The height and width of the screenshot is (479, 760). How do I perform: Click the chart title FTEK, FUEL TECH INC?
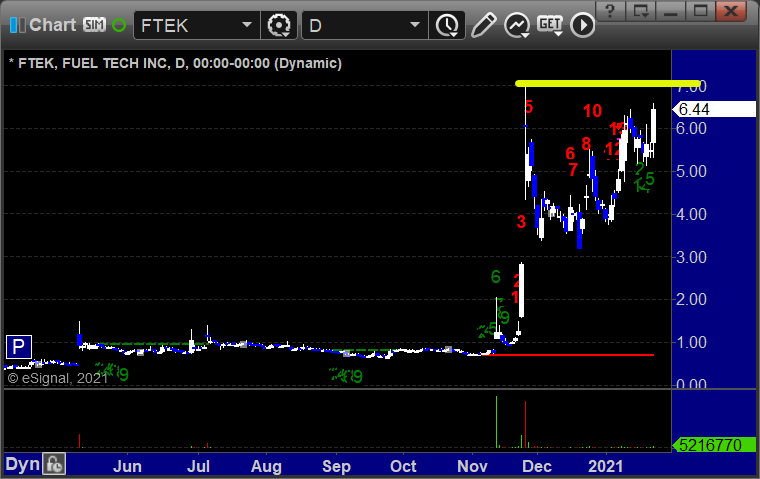(94, 64)
